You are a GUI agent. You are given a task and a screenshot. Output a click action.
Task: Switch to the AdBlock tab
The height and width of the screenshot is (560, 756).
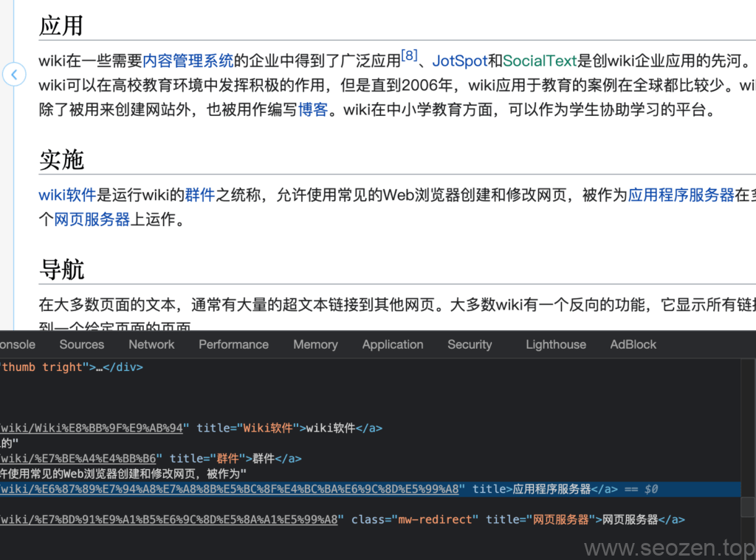633,344
